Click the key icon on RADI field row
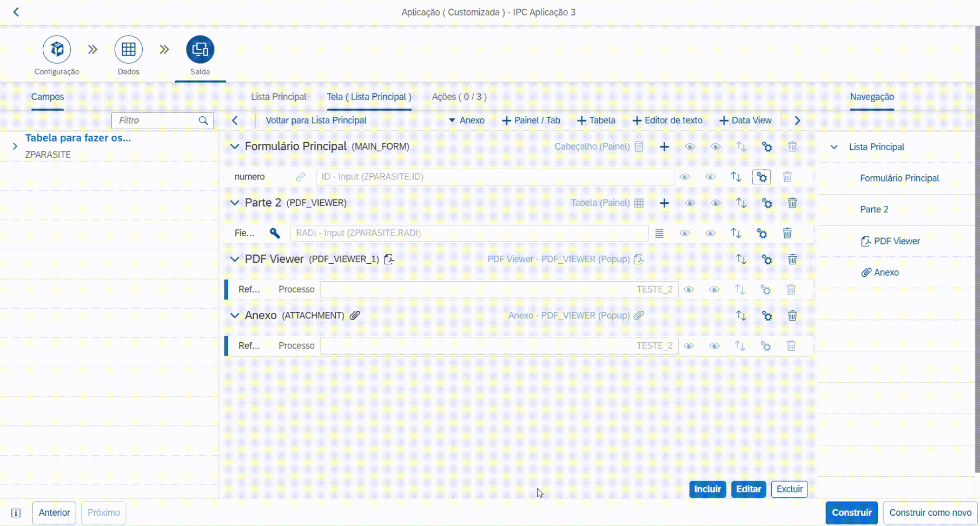Screen dimensions: 980x526 275,233
